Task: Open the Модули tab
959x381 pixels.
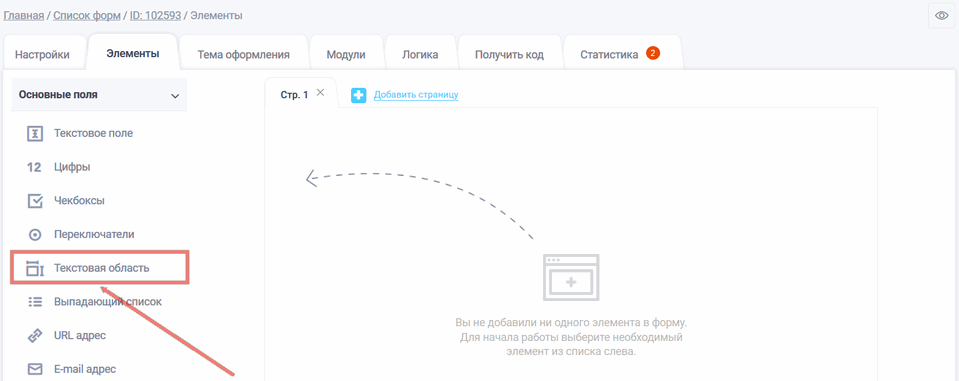Action: 346,54
